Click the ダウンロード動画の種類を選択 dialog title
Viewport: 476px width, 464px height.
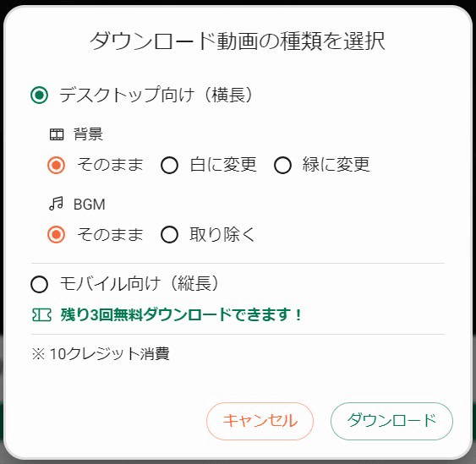point(238,41)
